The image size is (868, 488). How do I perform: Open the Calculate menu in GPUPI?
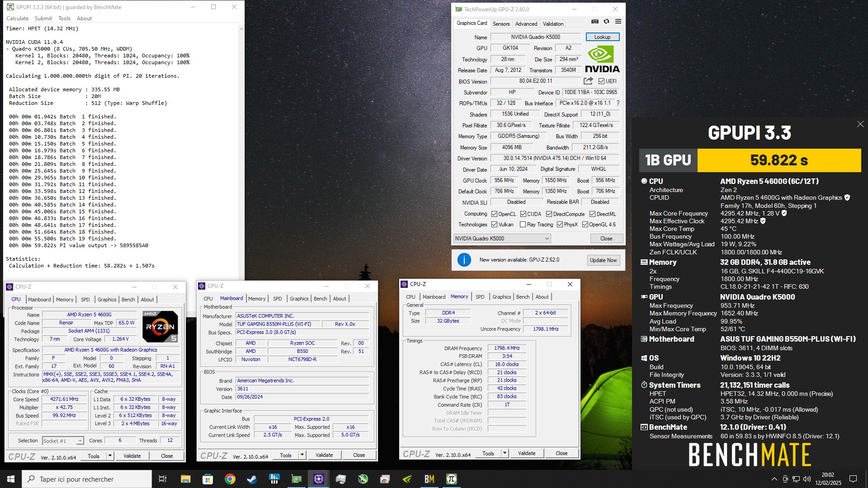tap(17, 19)
